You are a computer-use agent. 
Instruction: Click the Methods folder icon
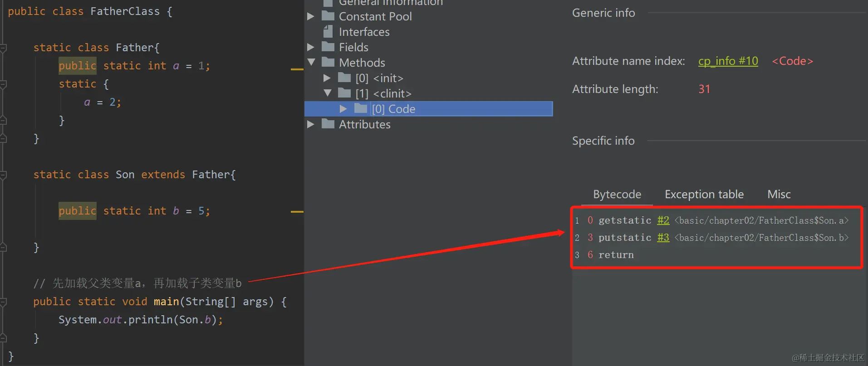[x=328, y=62]
